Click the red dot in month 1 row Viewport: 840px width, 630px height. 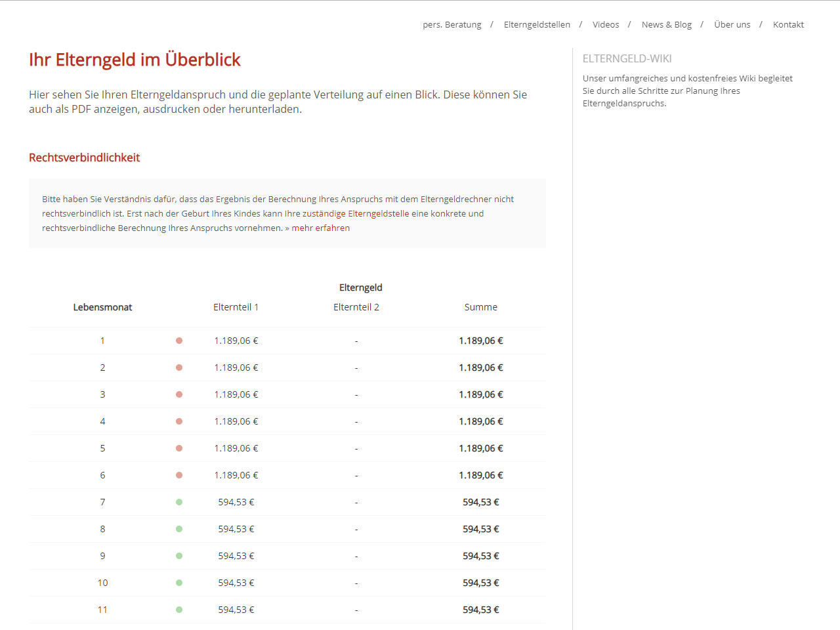pos(179,341)
